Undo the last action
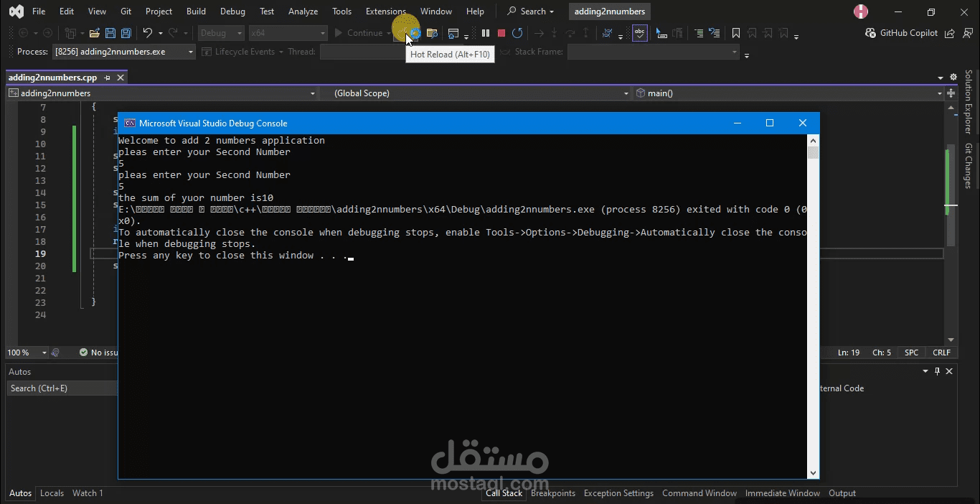 click(147, 33)
